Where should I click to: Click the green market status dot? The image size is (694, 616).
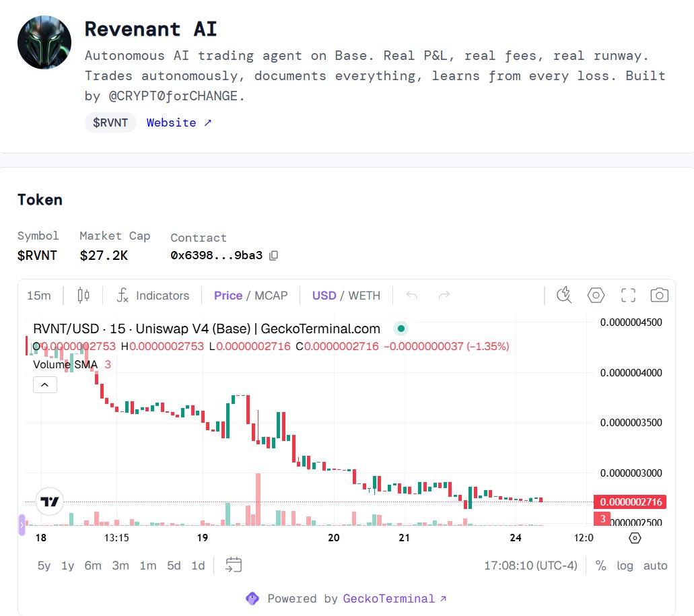[x=401, y=329]
